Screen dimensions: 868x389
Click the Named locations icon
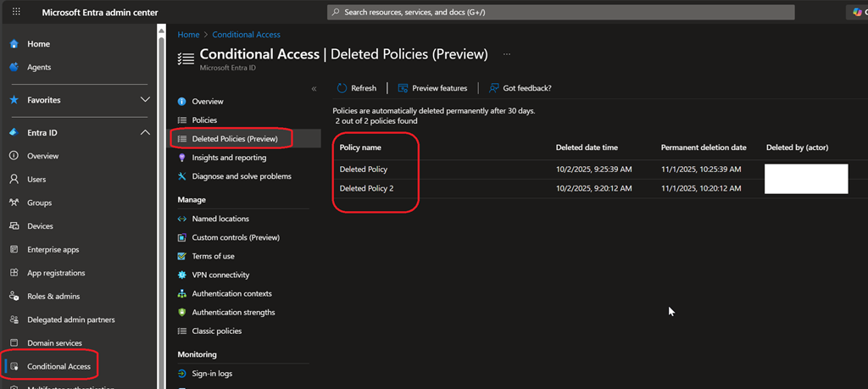click(x=182, y=219)
